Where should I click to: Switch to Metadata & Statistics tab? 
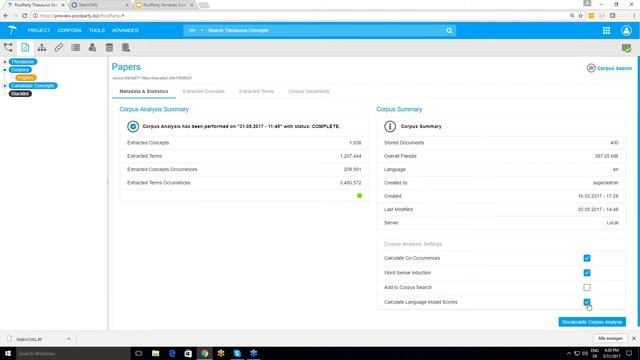click(x=144, y=91)
